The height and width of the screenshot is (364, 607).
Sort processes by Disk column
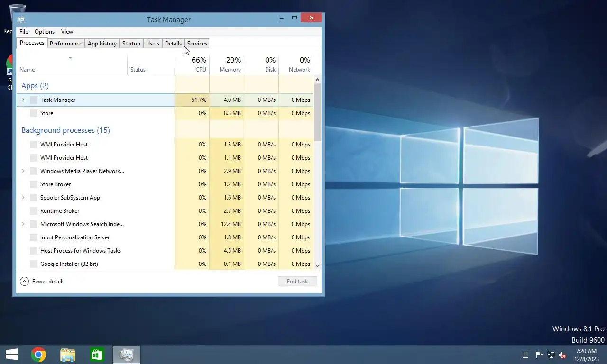click(x=261, y=65)
